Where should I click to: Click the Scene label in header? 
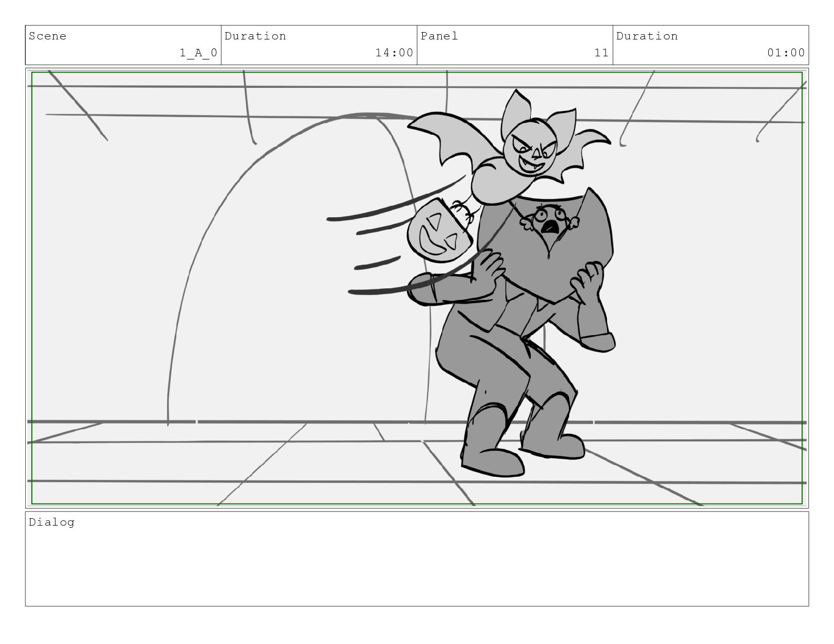click(47, 36)
